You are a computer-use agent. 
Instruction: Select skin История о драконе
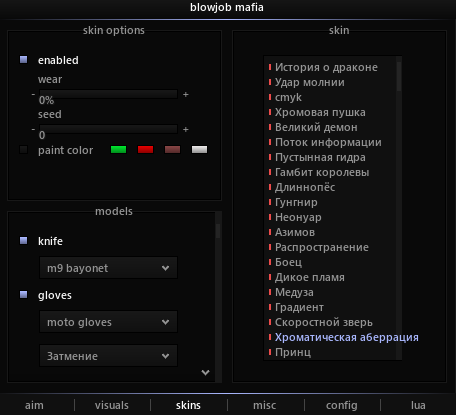coord(326,67)
